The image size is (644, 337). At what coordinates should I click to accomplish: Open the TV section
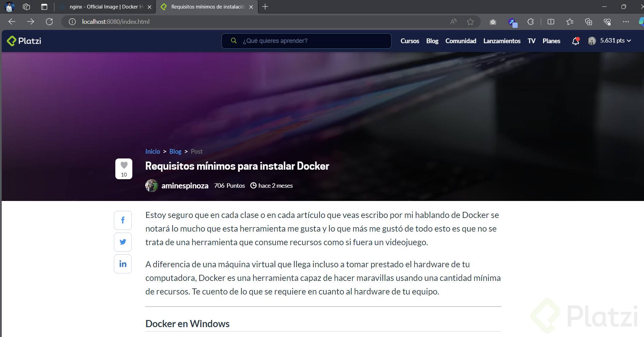tap(531, 41)
